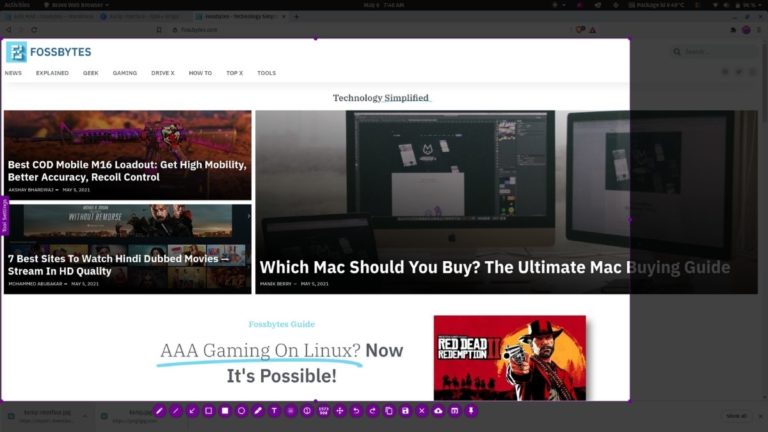This screenshot has width=768, height=432.
Task: Select the Pencil drawing tool
Action: pos(159,411)
